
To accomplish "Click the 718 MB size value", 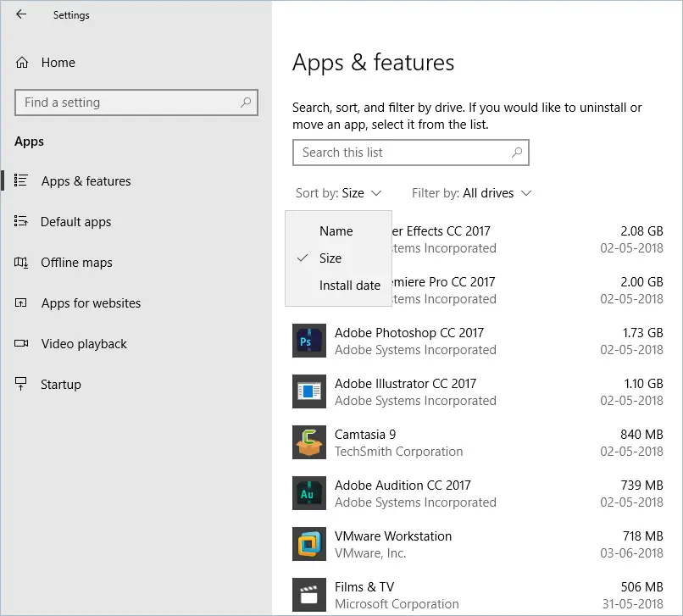I will point(643,536).
